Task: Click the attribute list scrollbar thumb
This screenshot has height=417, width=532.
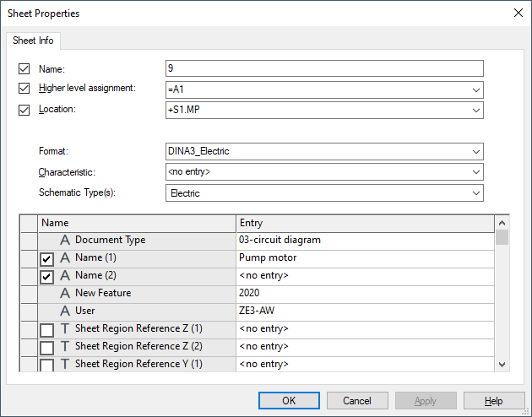Action: [502, 237]
